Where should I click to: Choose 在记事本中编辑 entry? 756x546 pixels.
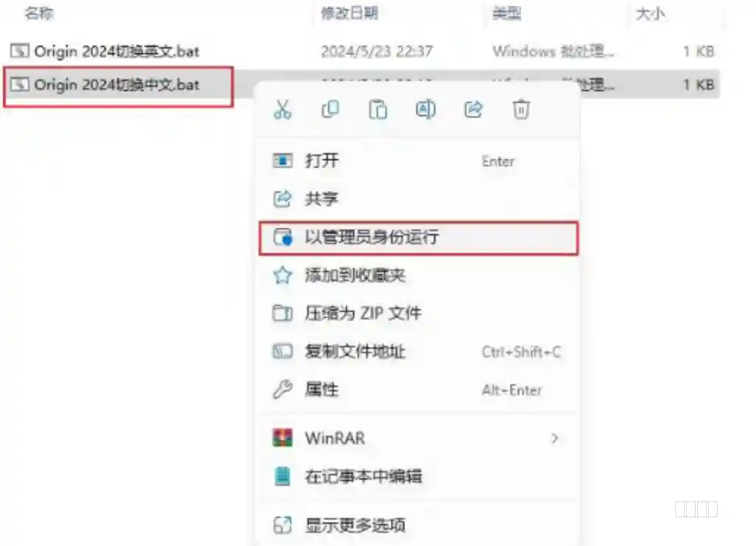point(418,477)
